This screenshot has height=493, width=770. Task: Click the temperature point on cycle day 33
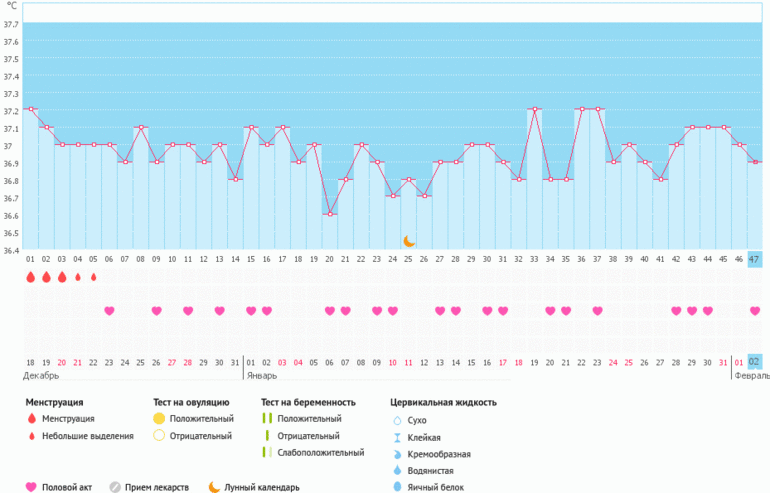point(534,109)
